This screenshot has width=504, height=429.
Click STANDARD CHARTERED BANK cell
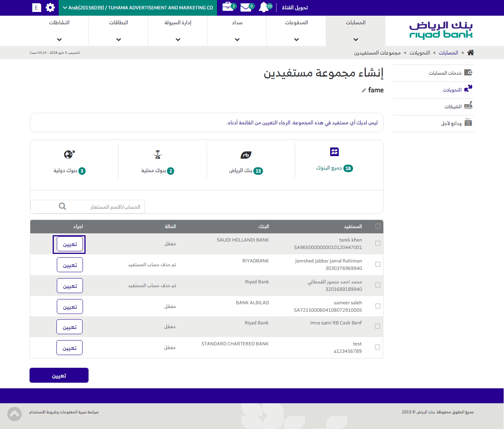pyautogui.click(x=235, y=344)
